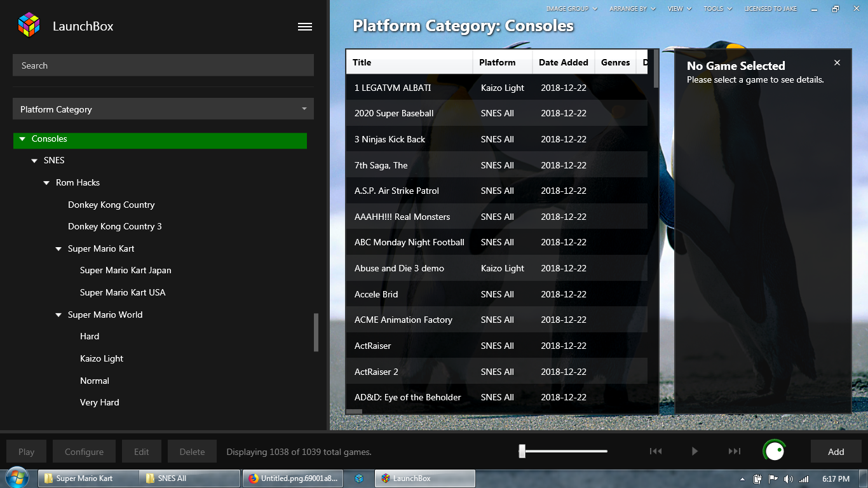Sort by the Date Added column header
The width and height of the screenshot is (868, 488).
564,62
